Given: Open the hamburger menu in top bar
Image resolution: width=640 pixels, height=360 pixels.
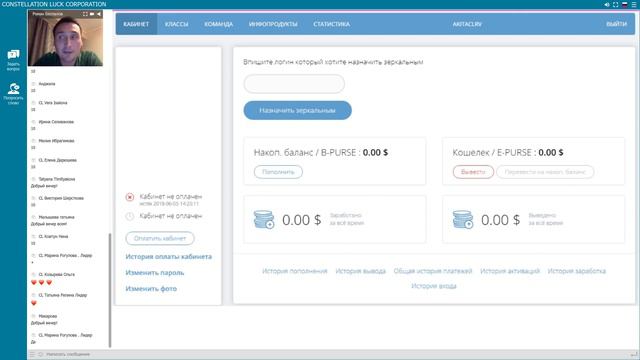Looking at the screenshot, I should [x=634, y=4].
